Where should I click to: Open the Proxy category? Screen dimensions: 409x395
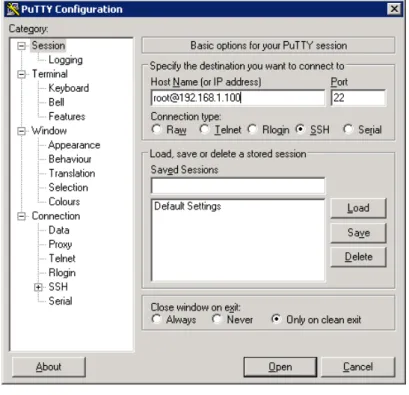pos(60,244)
